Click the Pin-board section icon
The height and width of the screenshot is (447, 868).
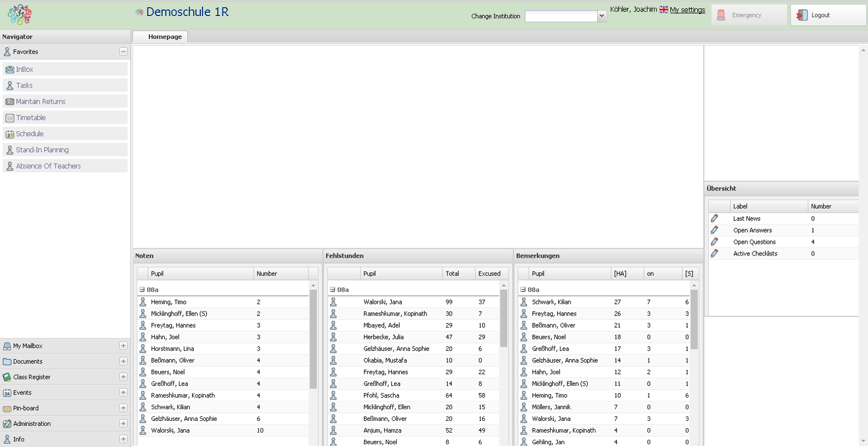[x=7, y=408]
